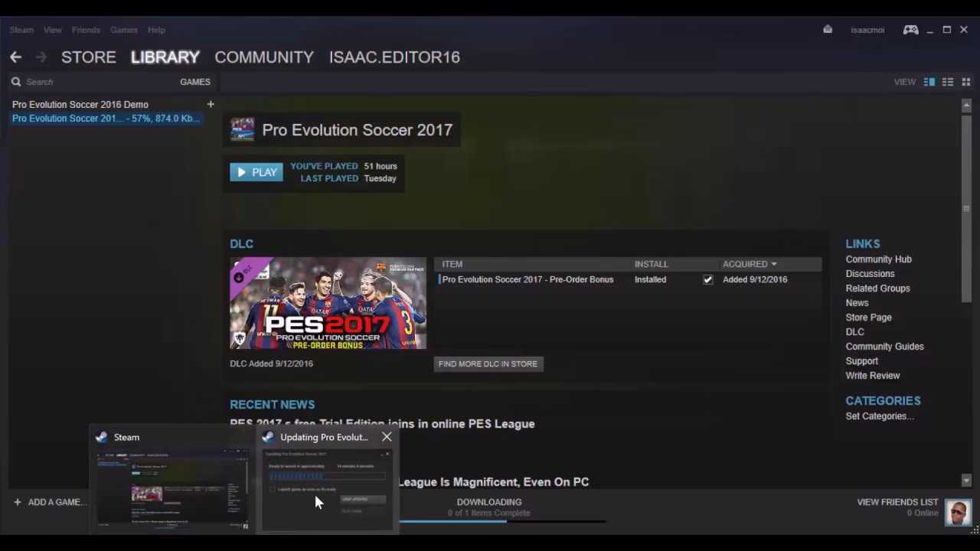Image resolution: width=980 pixels, height=551 pixels.
Task: Open Discussions link
Action: [870, 274]
